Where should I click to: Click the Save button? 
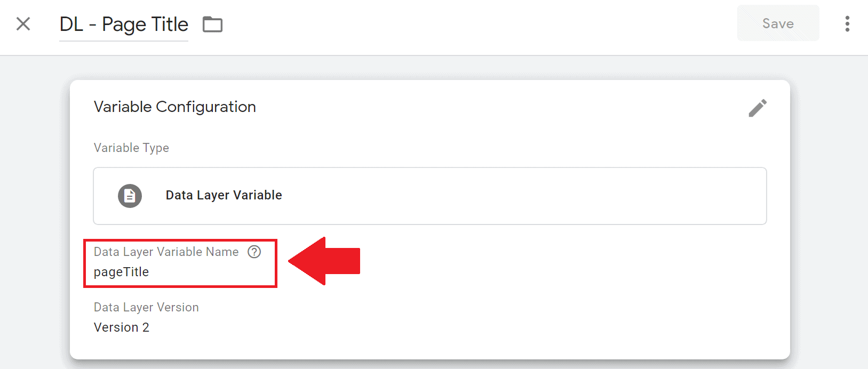(x=778, y=23)
